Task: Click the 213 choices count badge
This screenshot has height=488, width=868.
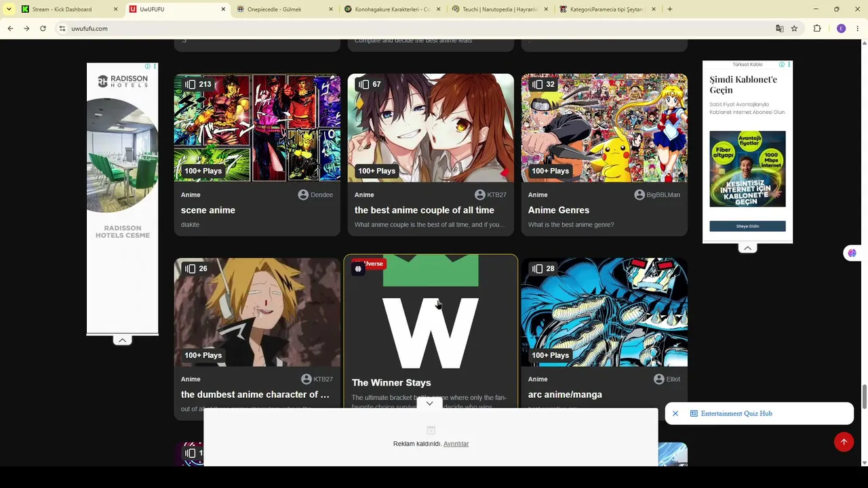Action: pos(198,85)
